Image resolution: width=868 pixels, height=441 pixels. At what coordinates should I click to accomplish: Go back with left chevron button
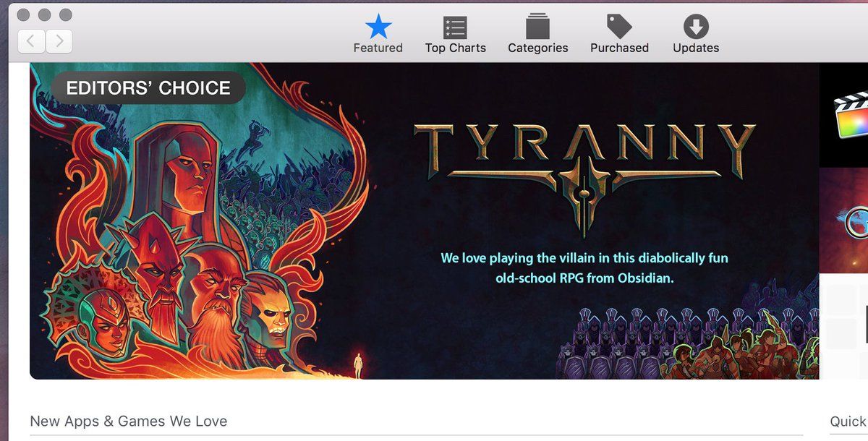pyautogui.click(x=30, y=41)
